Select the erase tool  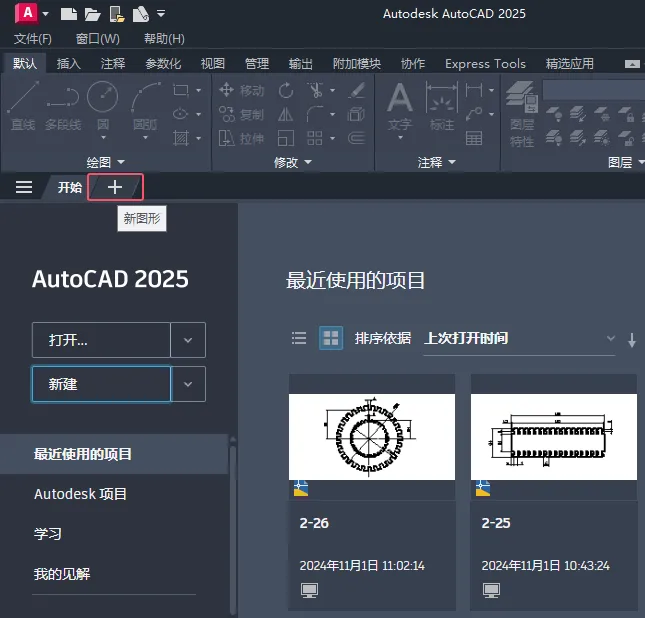356,90
